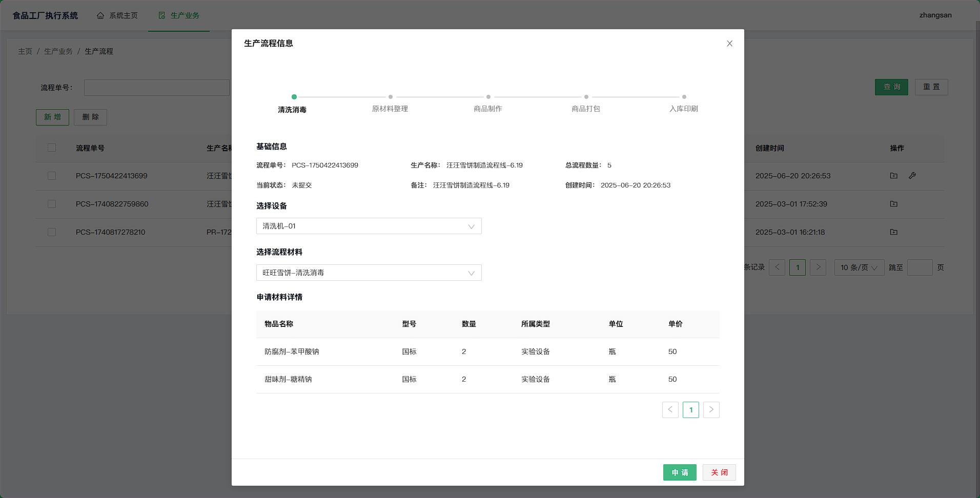Select page 1 in main list pagination
The image size is (980, 498).
798,267
